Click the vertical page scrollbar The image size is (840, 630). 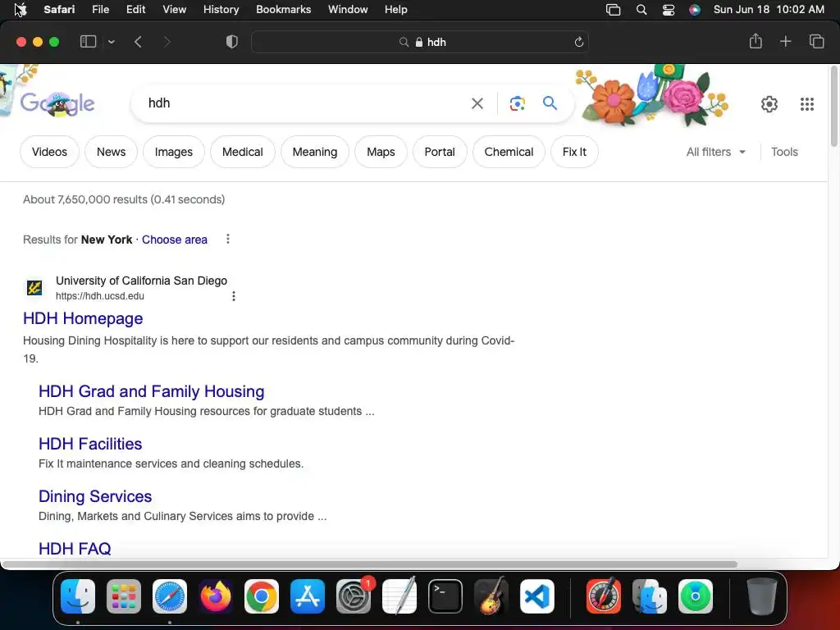click(834, 106)
